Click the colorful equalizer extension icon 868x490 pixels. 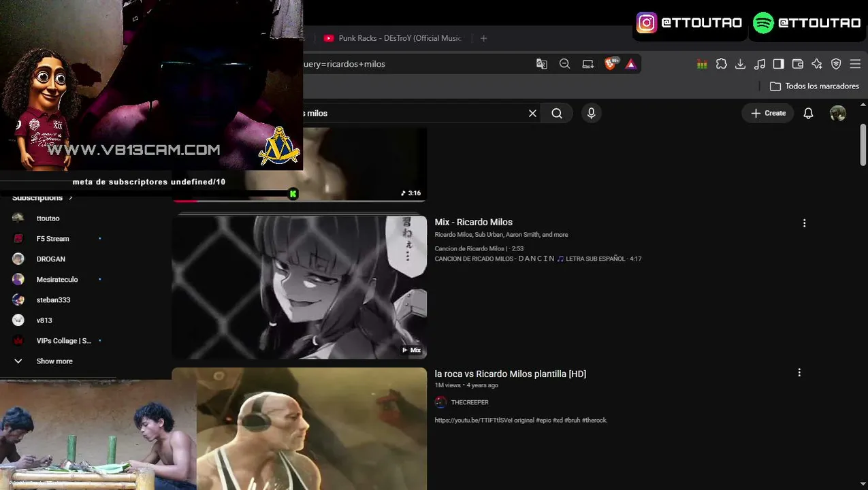[702, 64]
